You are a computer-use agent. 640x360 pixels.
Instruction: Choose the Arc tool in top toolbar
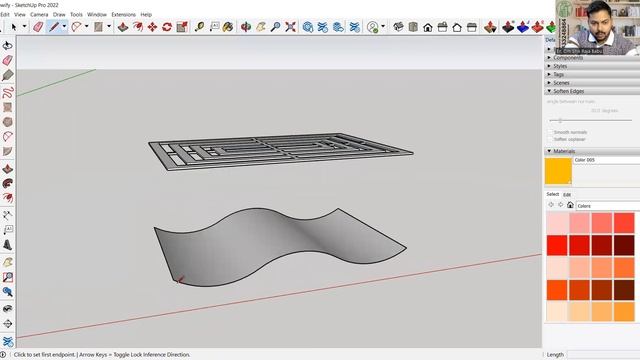76,27
